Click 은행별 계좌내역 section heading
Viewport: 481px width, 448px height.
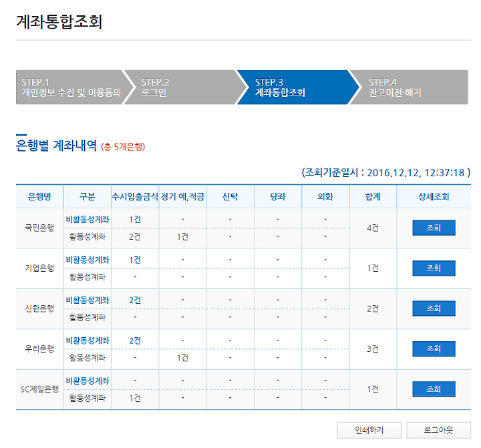(x=56, y=145)
